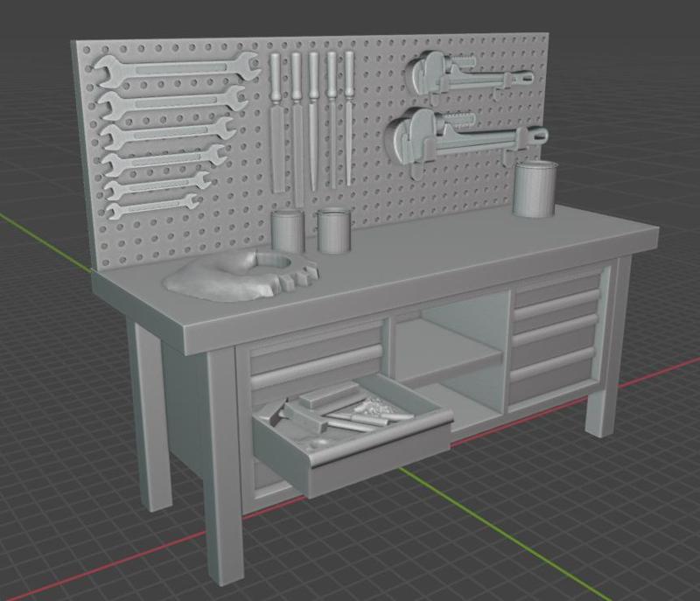Select the rightmost hanging file tool
700x601 pixels.
[x=349, y=117]
